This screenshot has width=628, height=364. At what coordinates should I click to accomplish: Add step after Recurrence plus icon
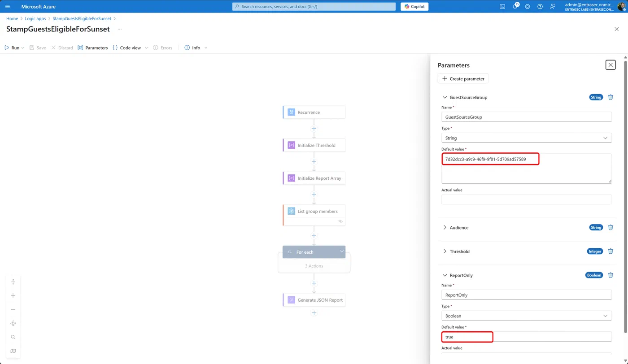314,129
